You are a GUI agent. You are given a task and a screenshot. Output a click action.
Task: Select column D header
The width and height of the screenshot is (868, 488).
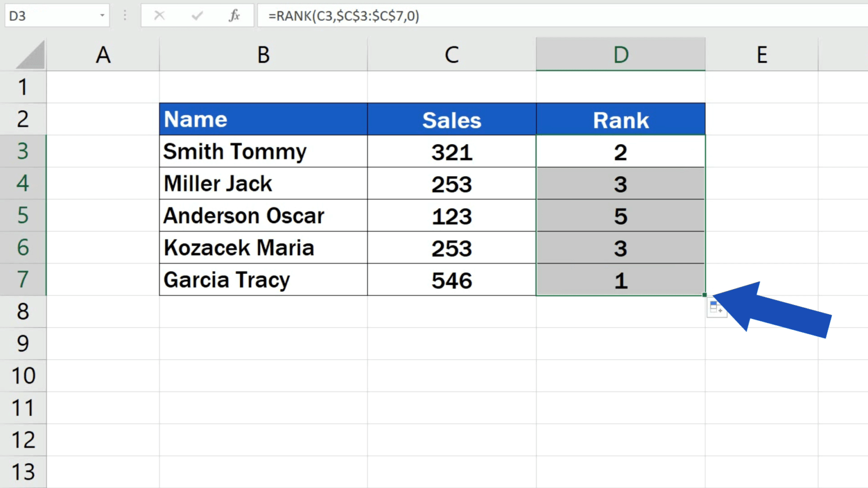(x=620, y=54)
